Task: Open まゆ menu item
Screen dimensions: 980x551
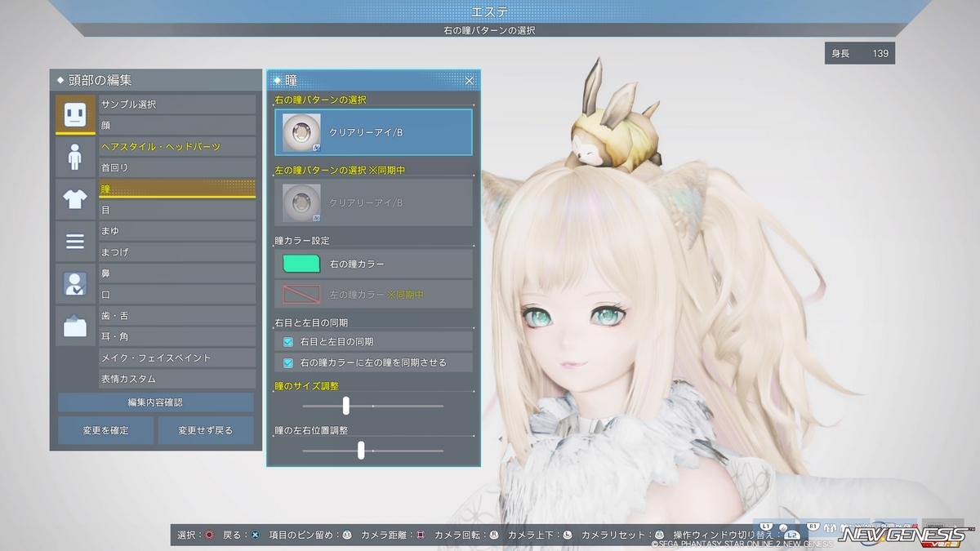Action: tap(177, 231)
